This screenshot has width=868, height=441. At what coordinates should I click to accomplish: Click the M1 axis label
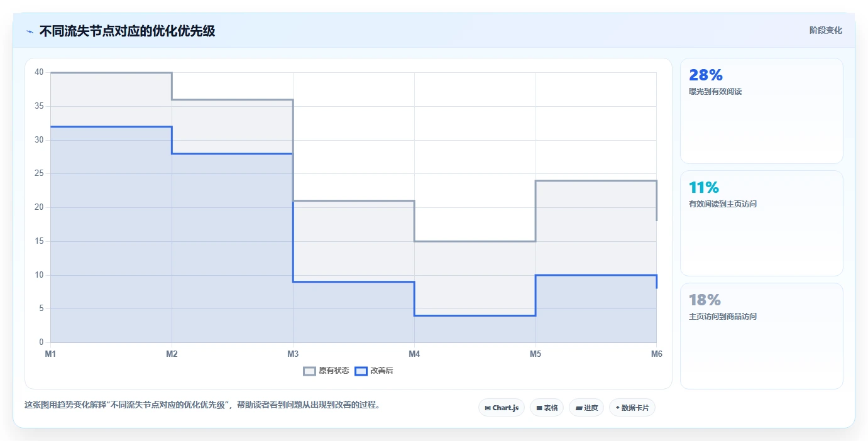pyautogui.click(x=50, y=354)
